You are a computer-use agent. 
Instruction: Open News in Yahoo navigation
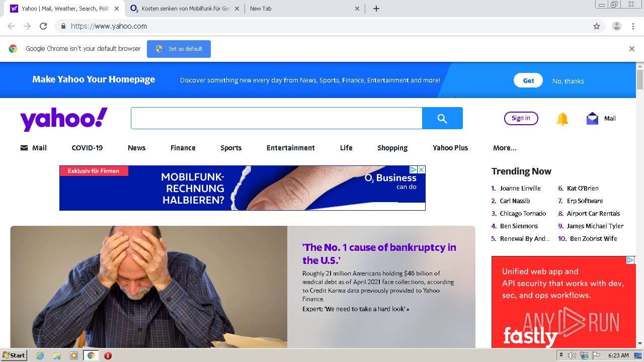click(x=136, y=148)
